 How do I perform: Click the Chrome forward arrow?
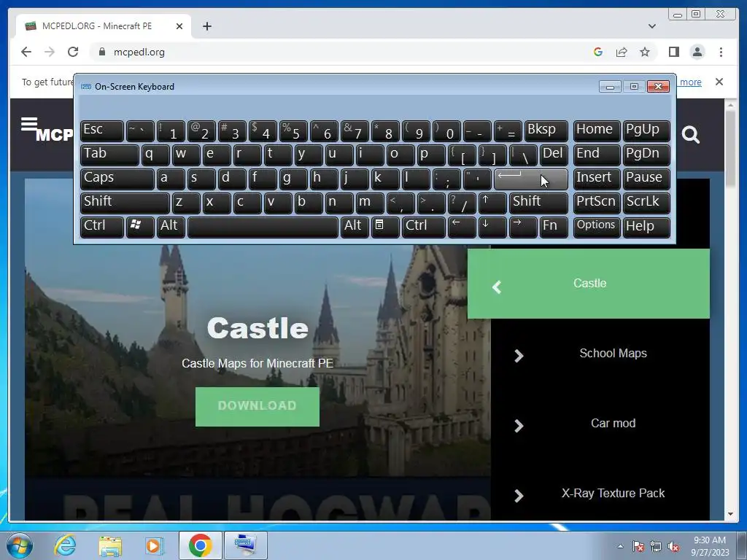pos(50,52)
